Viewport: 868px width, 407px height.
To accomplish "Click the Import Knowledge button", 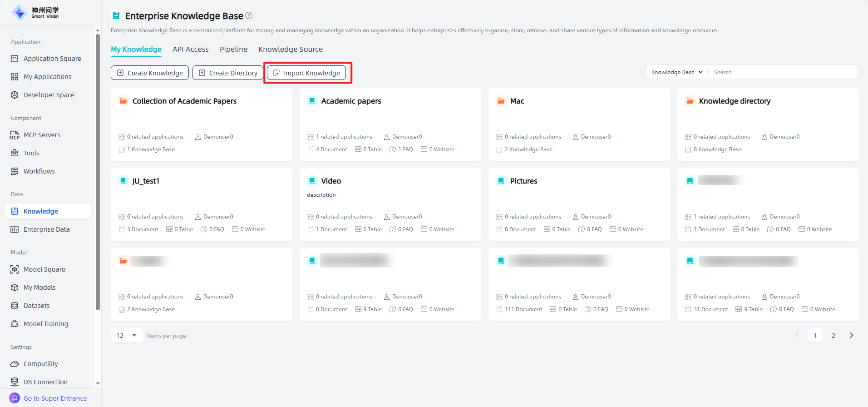I will tap(306, 73).
